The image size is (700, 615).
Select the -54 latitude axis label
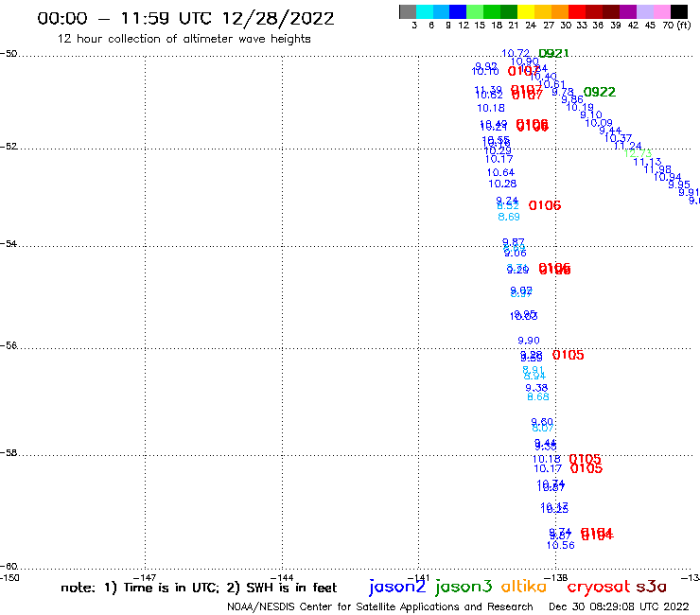[9, 244]
